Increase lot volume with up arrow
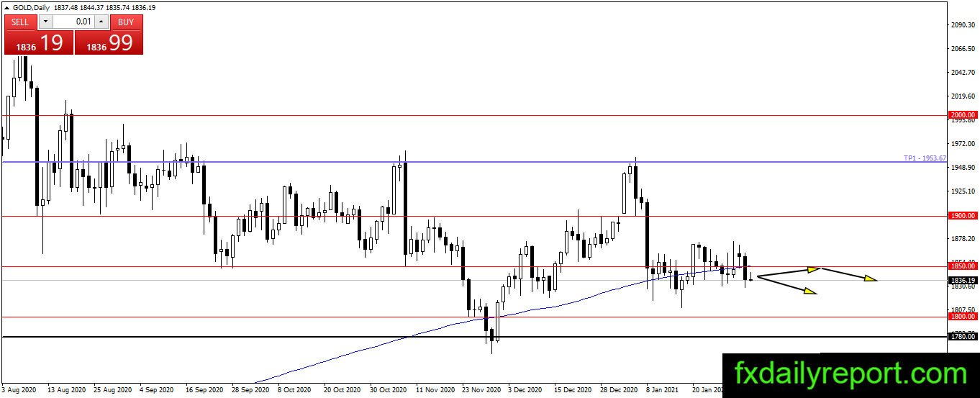Screen dimensions: 980x398 pyautogui.click(x=101, y=22)
